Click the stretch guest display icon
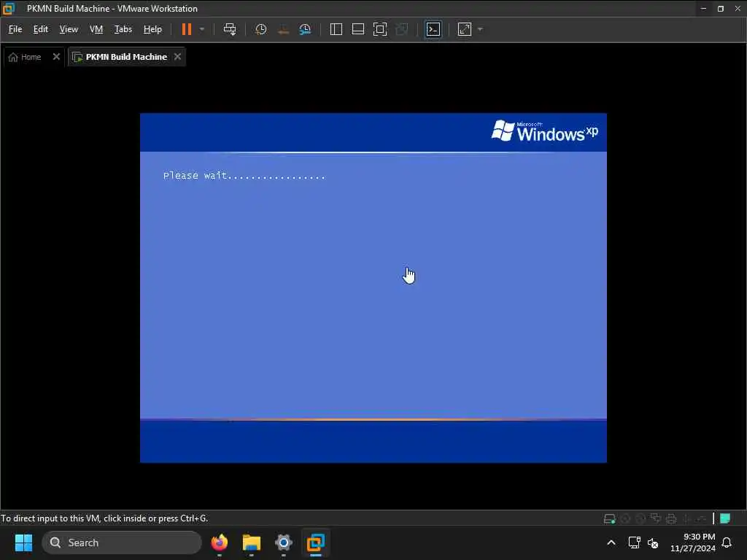Image resolution: width=747 pixels, height=560 pixels. coord(465,29)
